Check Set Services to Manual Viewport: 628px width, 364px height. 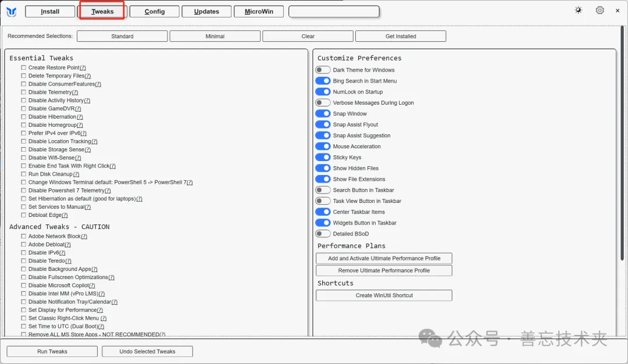point(24,207)
